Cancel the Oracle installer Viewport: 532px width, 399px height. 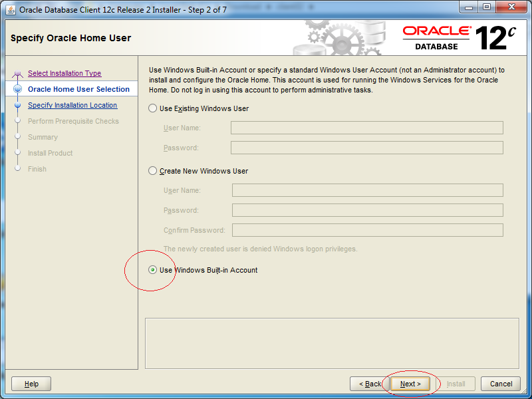[501, 384]
